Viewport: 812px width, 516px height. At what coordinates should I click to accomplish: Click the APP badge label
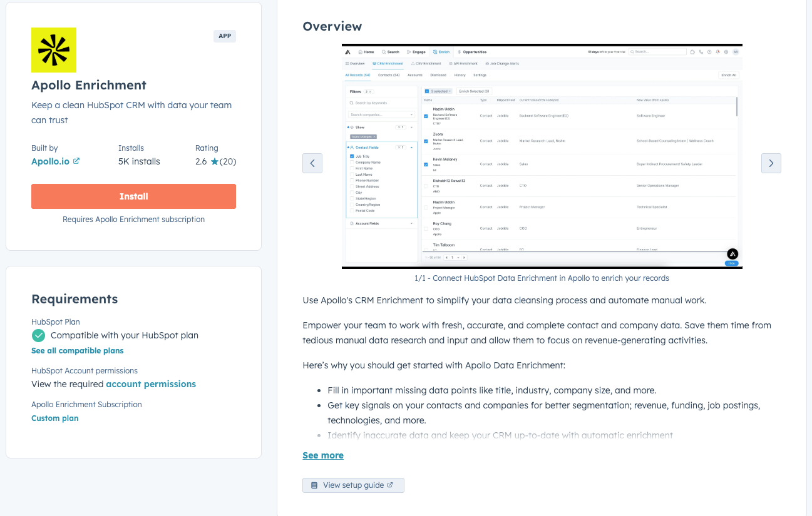click(x=225, y=36)
